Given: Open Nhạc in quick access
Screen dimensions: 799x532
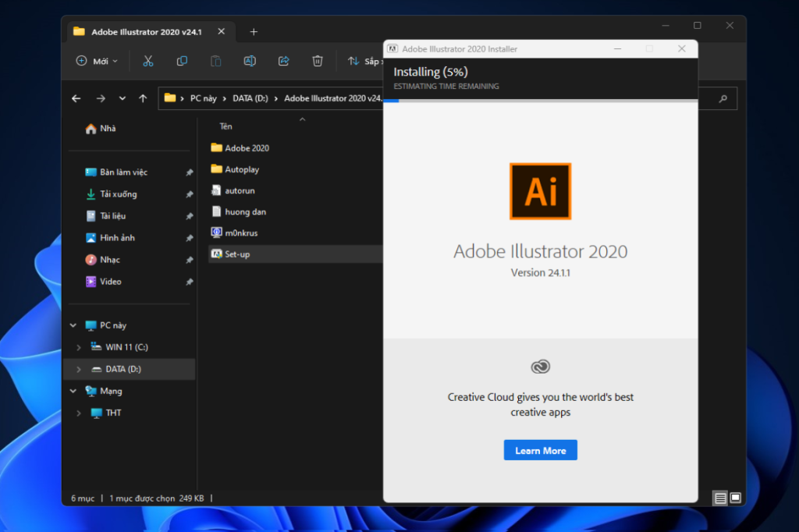Looking at the screenshot, I should (x=109, y=260).
